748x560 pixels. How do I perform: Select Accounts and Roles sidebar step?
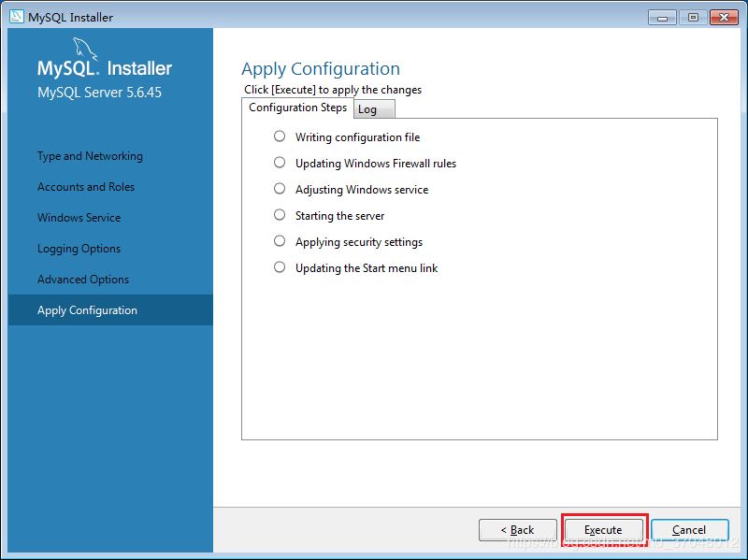point(86,187)
